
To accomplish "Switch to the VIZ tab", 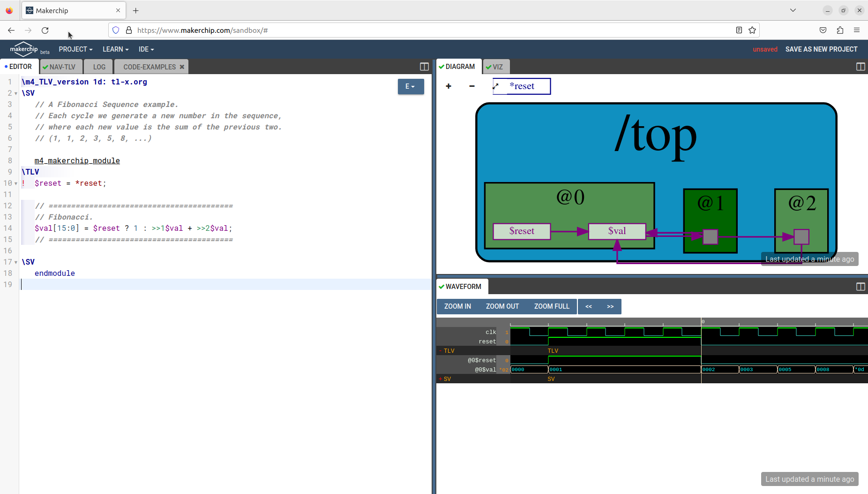I will [496, 67].
